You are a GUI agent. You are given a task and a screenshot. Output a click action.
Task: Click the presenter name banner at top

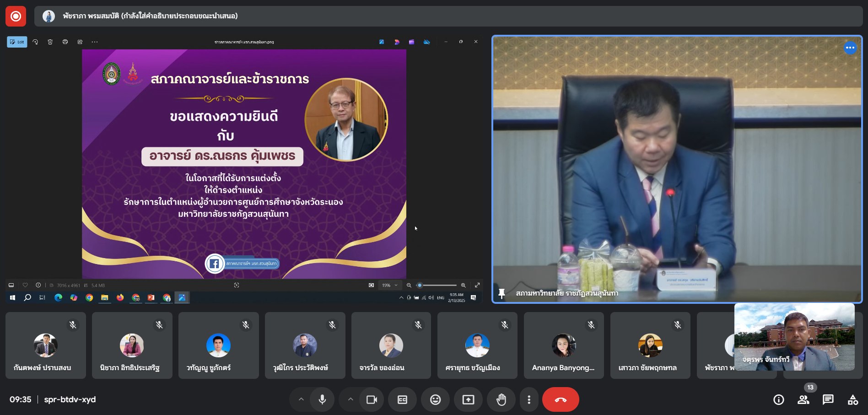(x=150, y=16)
